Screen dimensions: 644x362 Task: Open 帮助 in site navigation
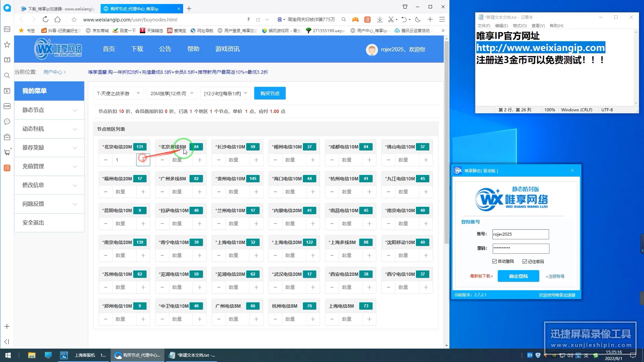point(193,49)
